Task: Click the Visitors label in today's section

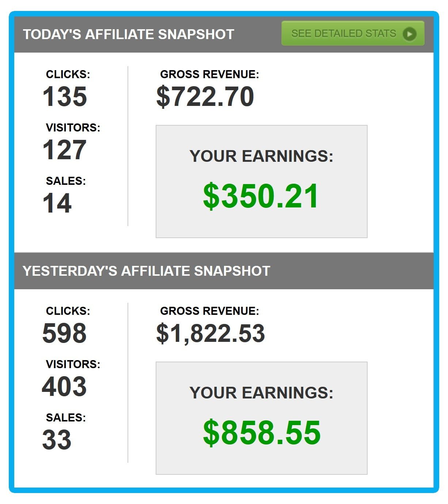Action: (73, 128)
